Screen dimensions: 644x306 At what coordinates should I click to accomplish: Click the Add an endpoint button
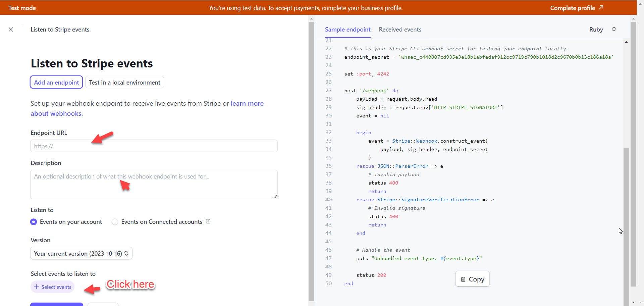(x=56, y=83)
